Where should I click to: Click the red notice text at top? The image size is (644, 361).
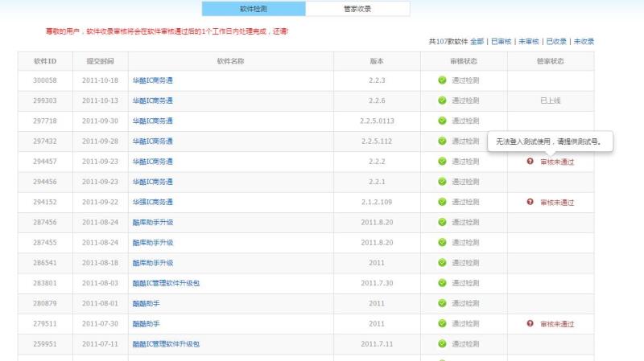167,31
